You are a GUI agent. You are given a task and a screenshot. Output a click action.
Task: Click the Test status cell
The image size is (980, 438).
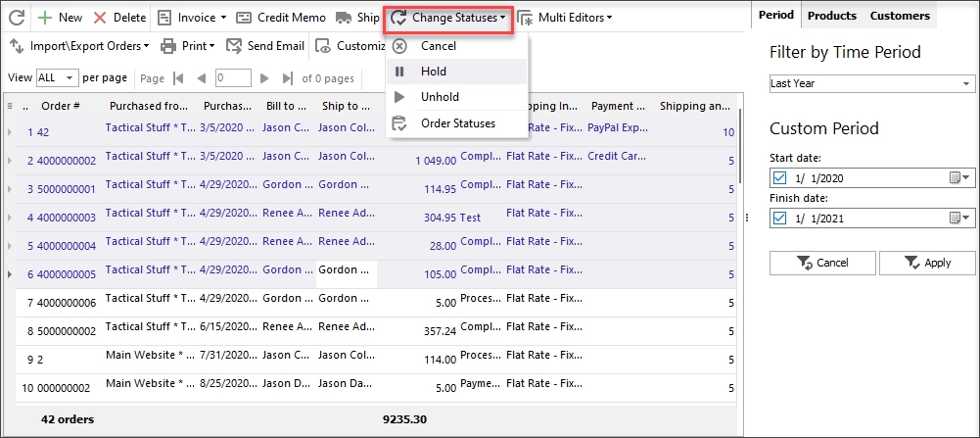pyautogui.click(x=470, y=218)
